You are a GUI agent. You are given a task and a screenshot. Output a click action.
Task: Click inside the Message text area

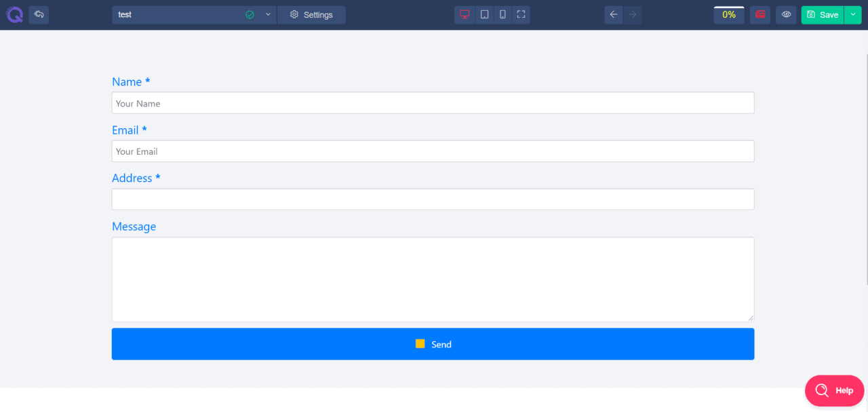pos(433,280)
